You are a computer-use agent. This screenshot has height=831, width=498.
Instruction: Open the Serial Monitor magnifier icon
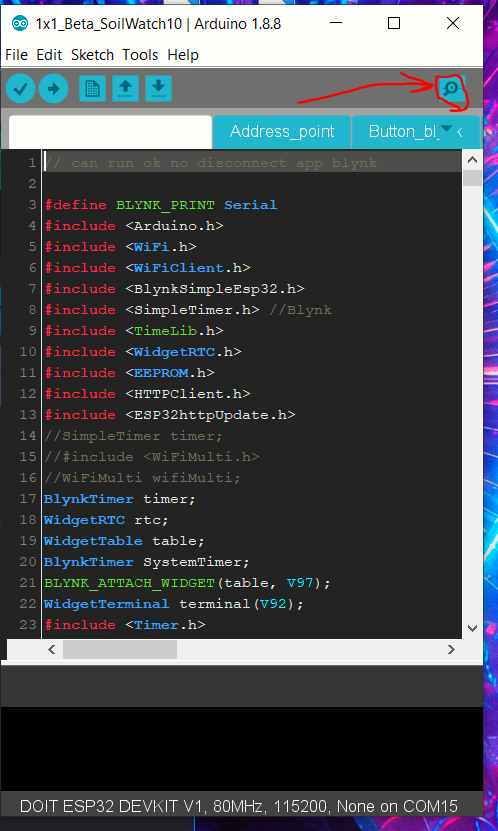coord(451,88)
